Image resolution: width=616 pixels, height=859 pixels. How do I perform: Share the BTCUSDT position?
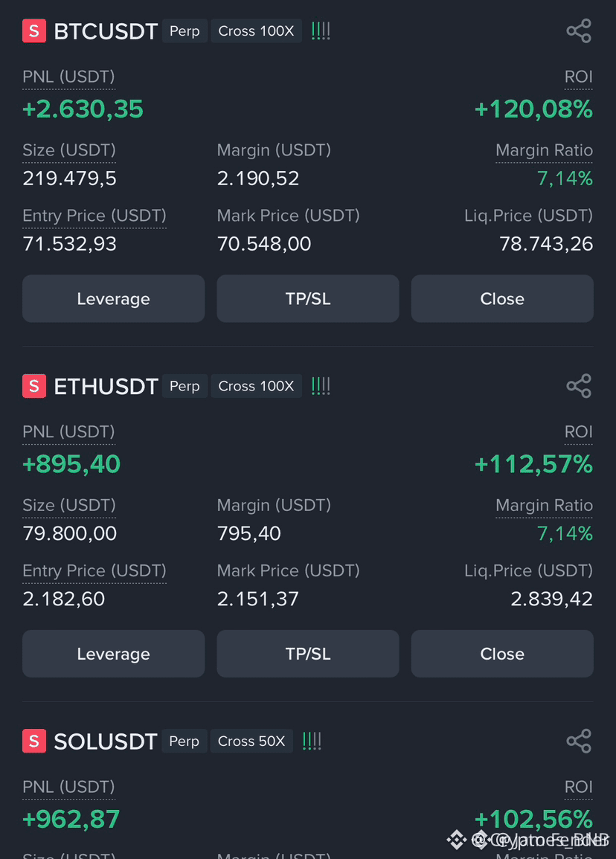click(x=579, y=30)
